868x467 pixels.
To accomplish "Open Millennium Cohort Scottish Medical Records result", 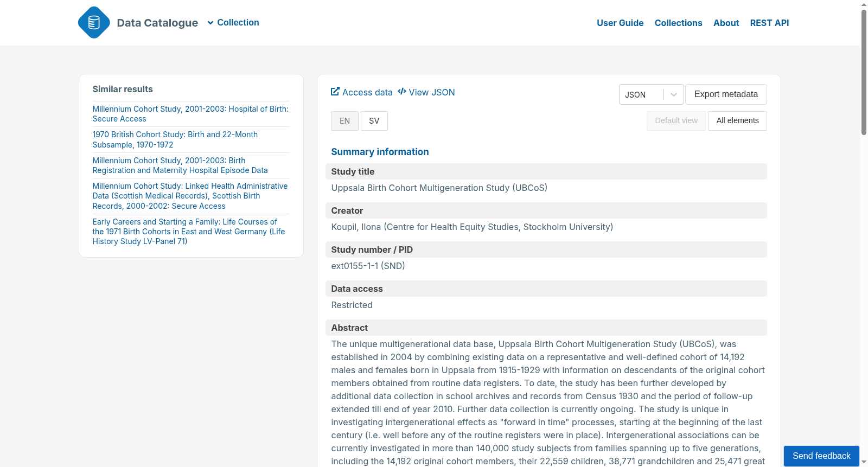I will [x=190, y=196].
